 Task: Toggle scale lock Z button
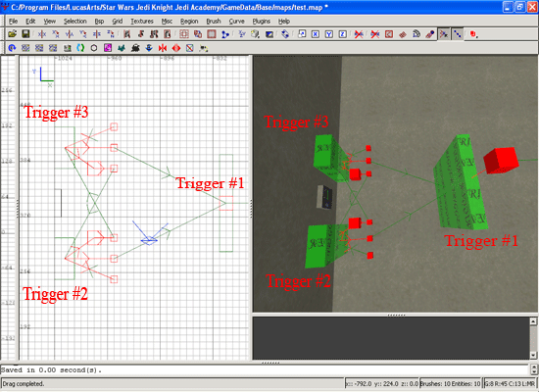pyautogui.click(x=343, y=34)
